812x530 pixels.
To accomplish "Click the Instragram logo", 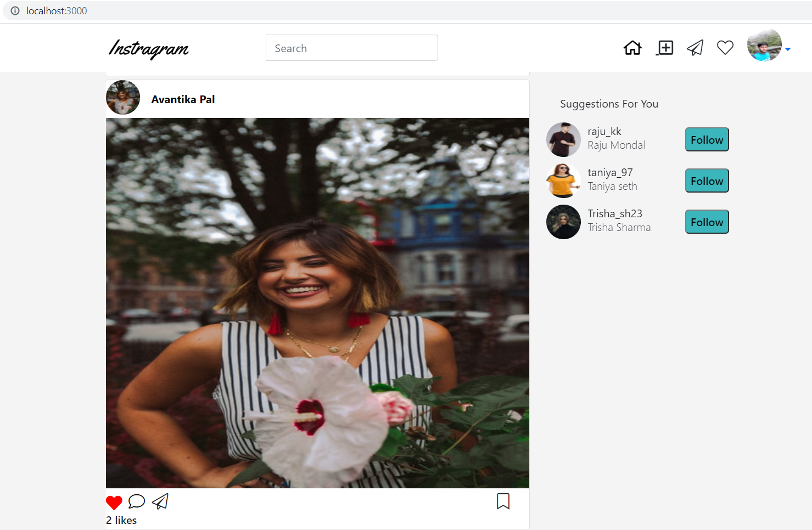I will coord(148,49).
